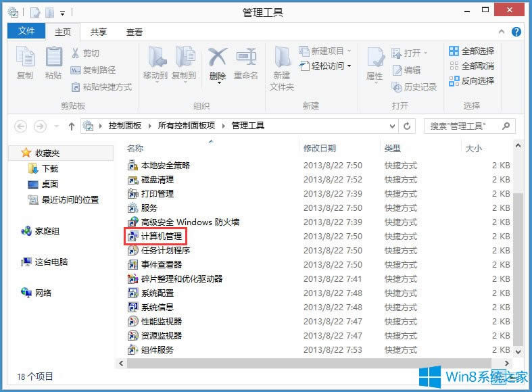Click Copy path (复制路径)

coord(93,70)
